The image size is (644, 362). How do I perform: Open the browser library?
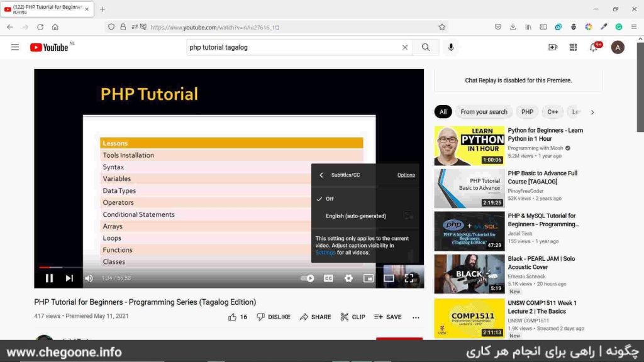(528, 27)
